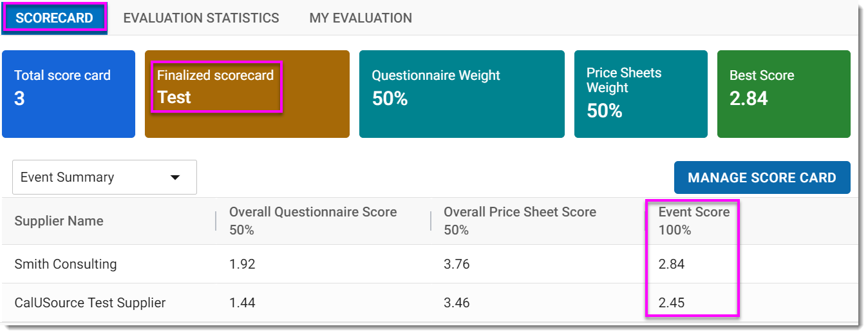
Task: Click CalUSource's questionnaire score 1.44
Action: tap(242, 303)
